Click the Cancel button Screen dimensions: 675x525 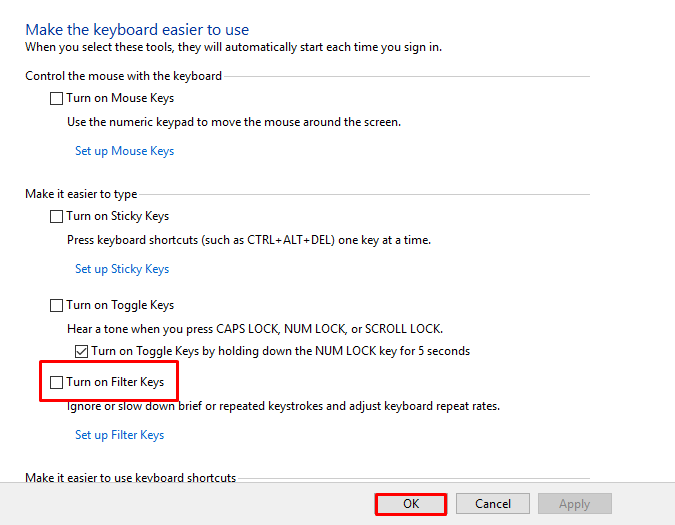pyautogui.click(x=492, y=504)
